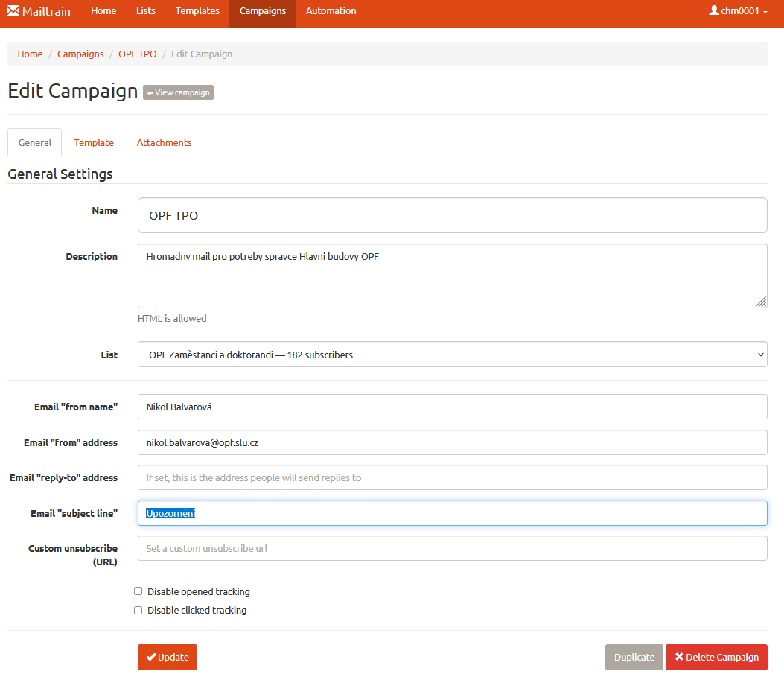Open the Home navigation item
Viewport: 784px width, 680px height.
103,11
